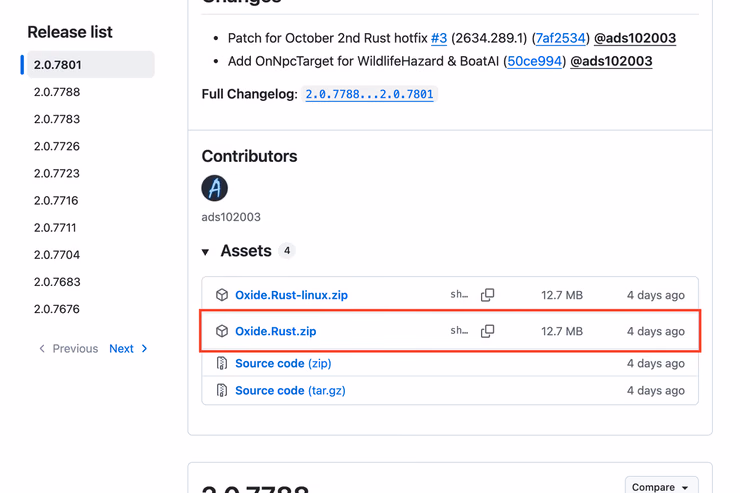Click 12.7 MB size of Oxide.Rust-linux.zip

[562, 295]
